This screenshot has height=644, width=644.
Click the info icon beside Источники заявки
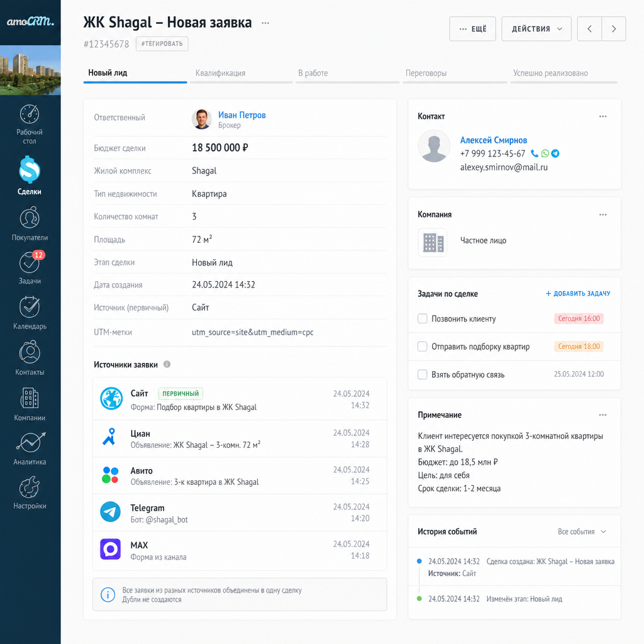(167, 364)
